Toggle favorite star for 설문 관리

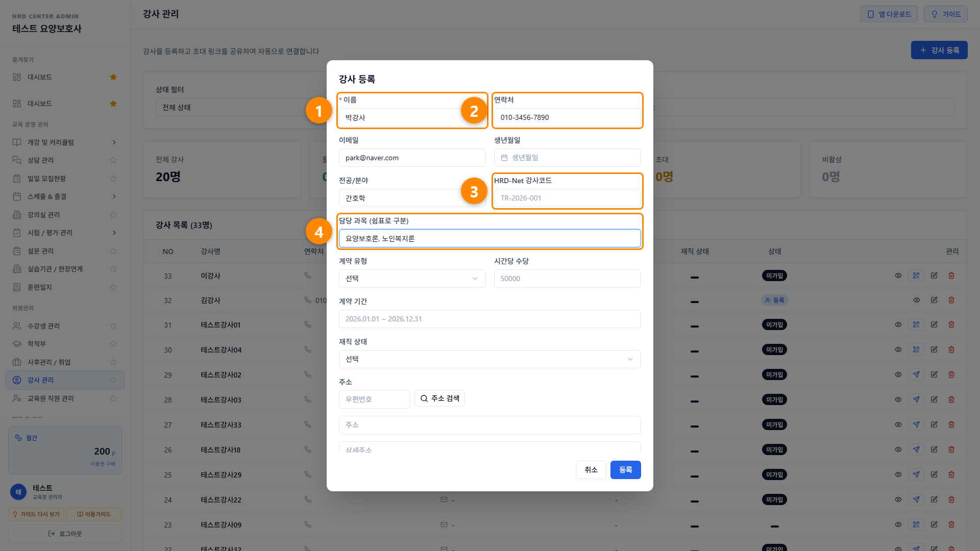pos(113,251)
